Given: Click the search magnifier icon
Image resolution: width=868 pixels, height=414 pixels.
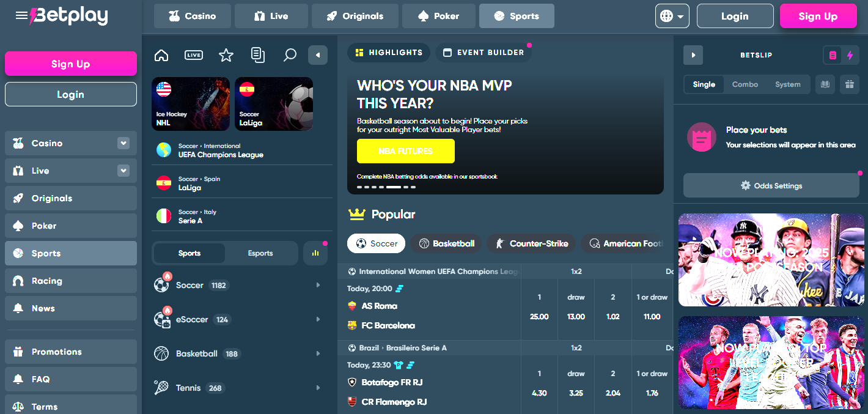Looking at the screenshot, I should pos(290,55).
